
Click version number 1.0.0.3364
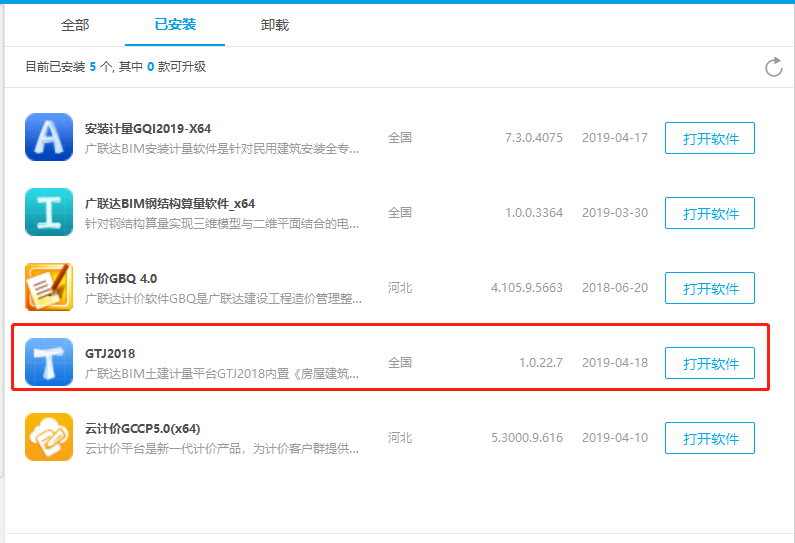(x=534, y=213)
